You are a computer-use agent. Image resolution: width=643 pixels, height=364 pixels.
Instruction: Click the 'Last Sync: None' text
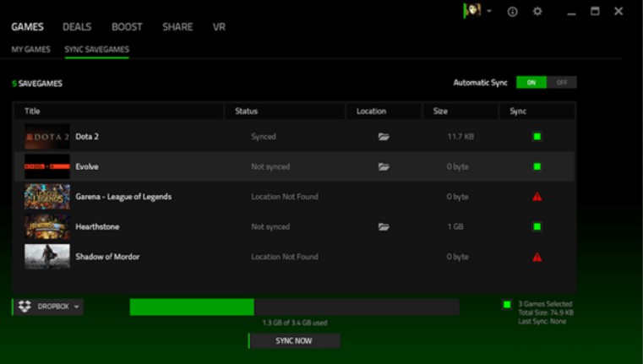coord(542,322)
